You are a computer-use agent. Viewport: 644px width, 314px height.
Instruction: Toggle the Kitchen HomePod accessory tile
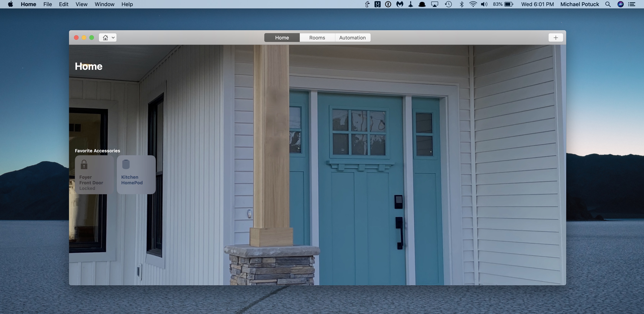136,175
